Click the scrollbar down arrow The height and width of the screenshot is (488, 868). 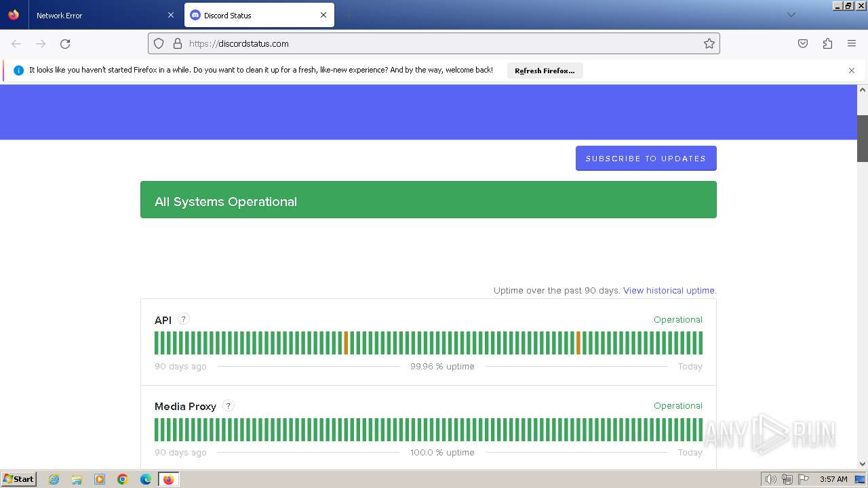point(863,464)
